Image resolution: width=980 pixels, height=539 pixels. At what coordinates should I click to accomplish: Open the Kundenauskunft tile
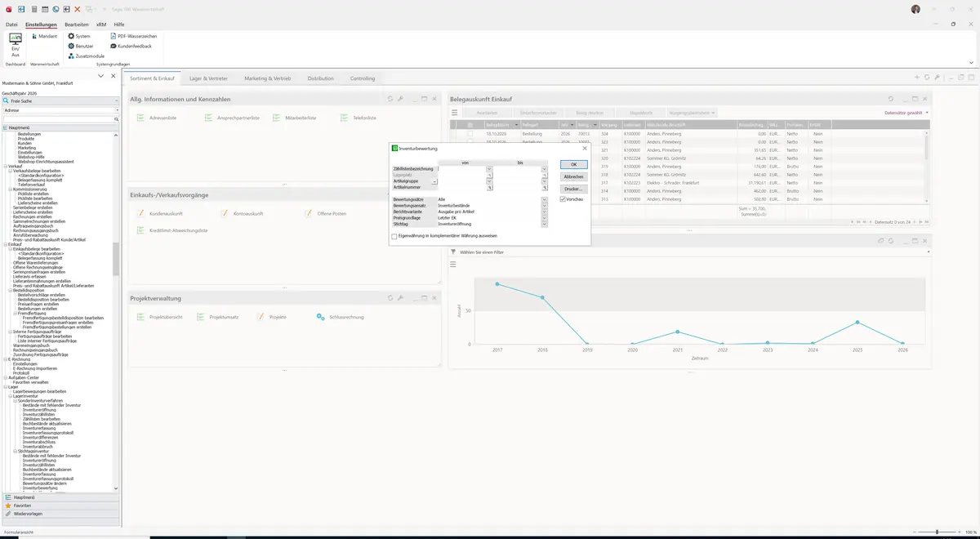click(x=159, y=214)
